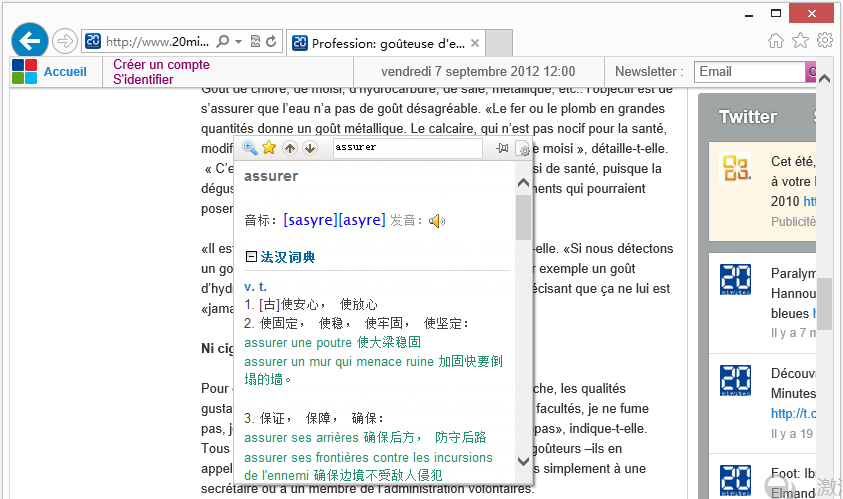Refresh the page in address bar
This screenshot has width=843, height=499.
click(x=272, y=41)
